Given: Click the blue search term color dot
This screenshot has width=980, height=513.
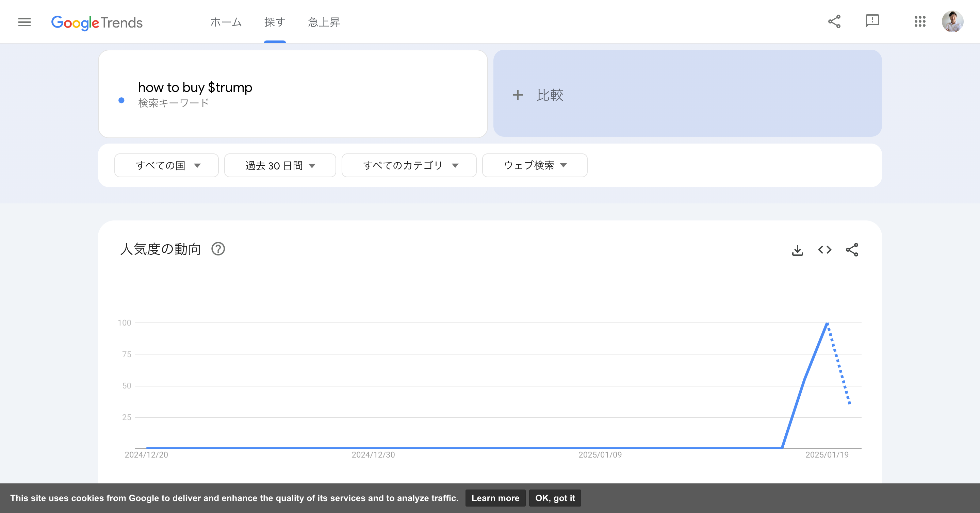Looking at the screenshot, I should pos(121,100).
